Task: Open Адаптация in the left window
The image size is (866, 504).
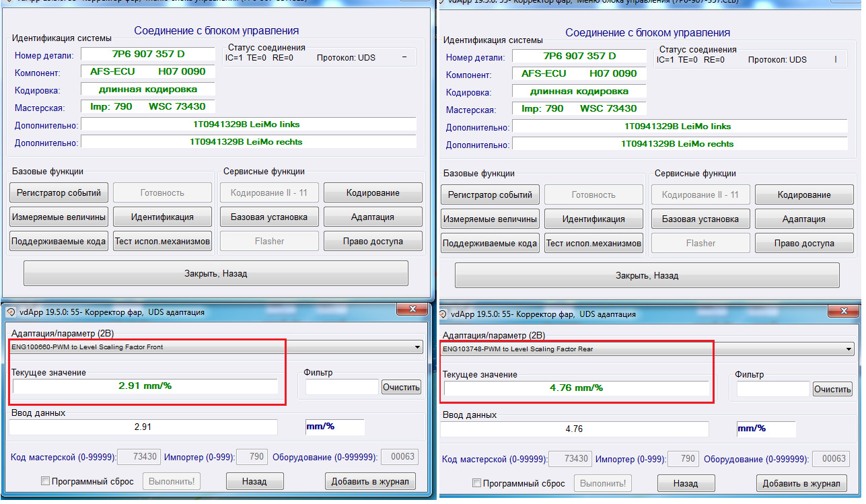Action: tap(373, 217)
